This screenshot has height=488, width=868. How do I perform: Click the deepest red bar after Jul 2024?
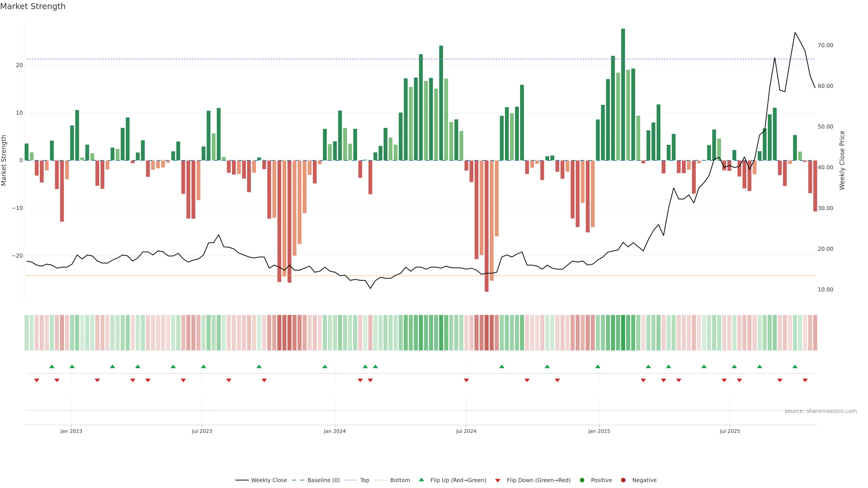click(487, 226)
